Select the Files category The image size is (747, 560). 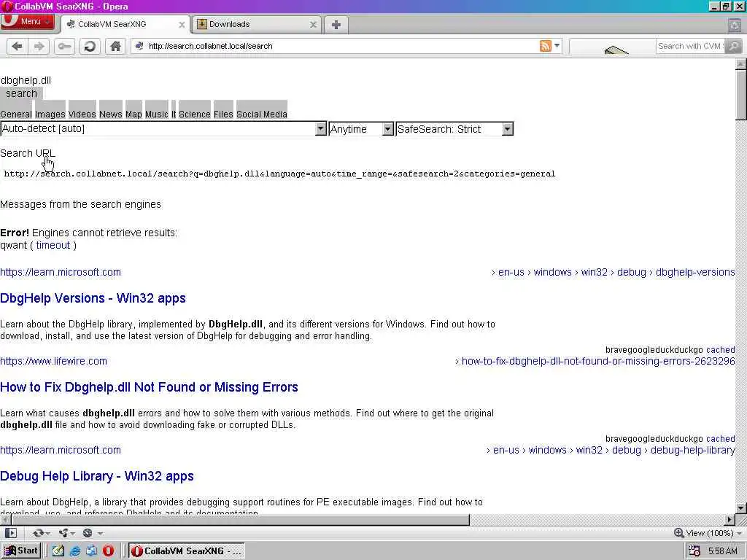[x=223, y=114]
